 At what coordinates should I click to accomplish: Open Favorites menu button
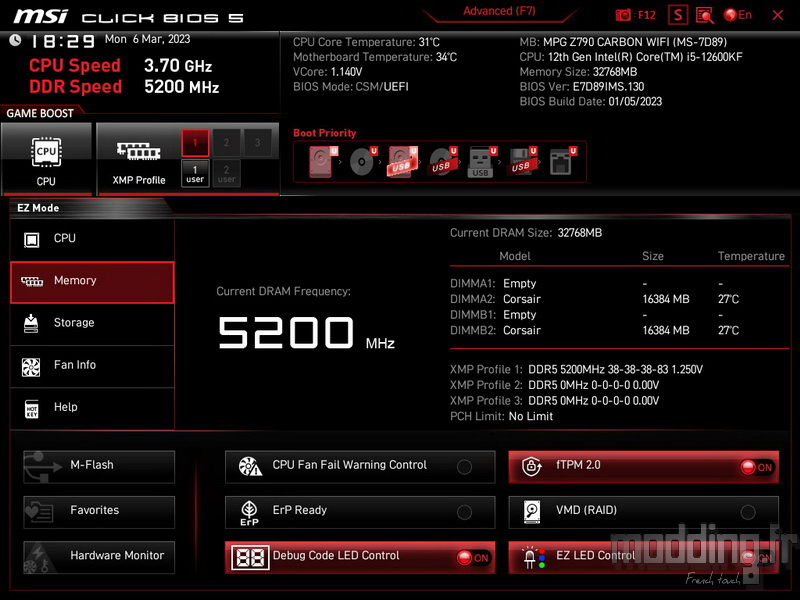coord(99,512)
